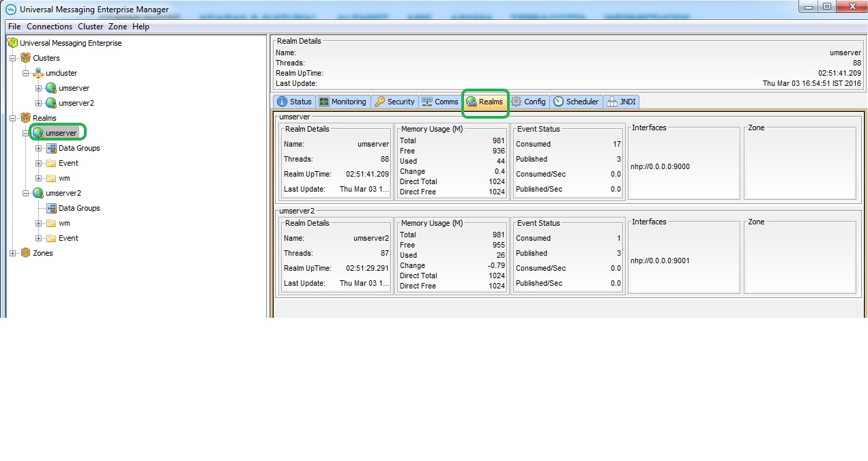This screenshot has width=868, height=461.
Task: Click the Event folder icon under Realms umserver
Action: (x=51, y=163)
